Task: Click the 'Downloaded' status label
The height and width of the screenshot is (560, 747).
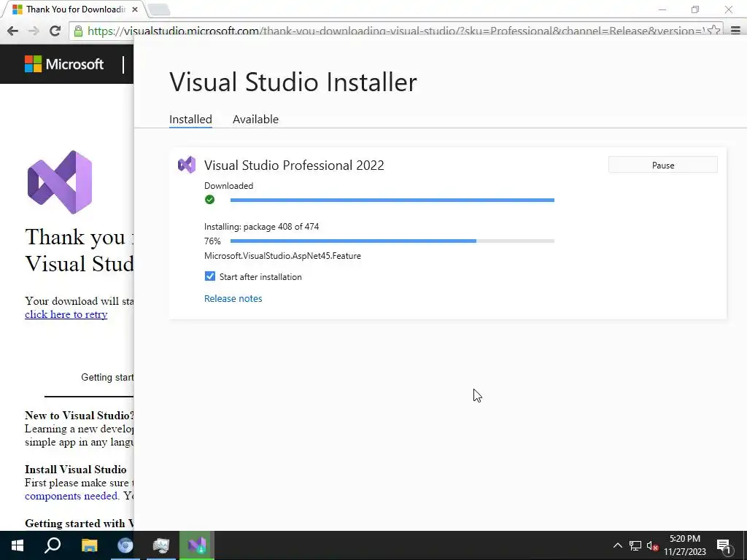Action: pyautogui.click(x=228, y=186)
